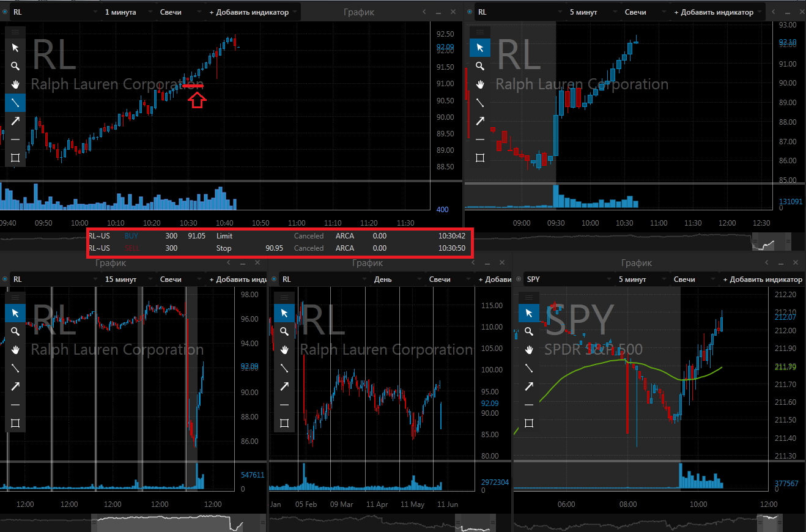The height and width of the screenshot is (532, 806).
Task: Open the 'Свечи' chart type dropdown on 1-minute chart
Action: pyautogui.click(x=181, y=12)
